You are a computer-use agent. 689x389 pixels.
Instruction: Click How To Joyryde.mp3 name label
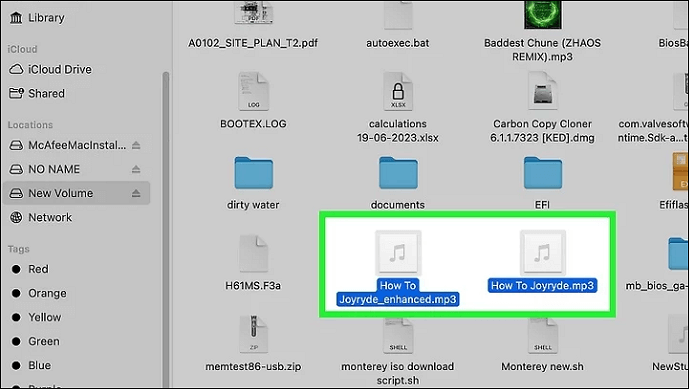coord(542,286)
